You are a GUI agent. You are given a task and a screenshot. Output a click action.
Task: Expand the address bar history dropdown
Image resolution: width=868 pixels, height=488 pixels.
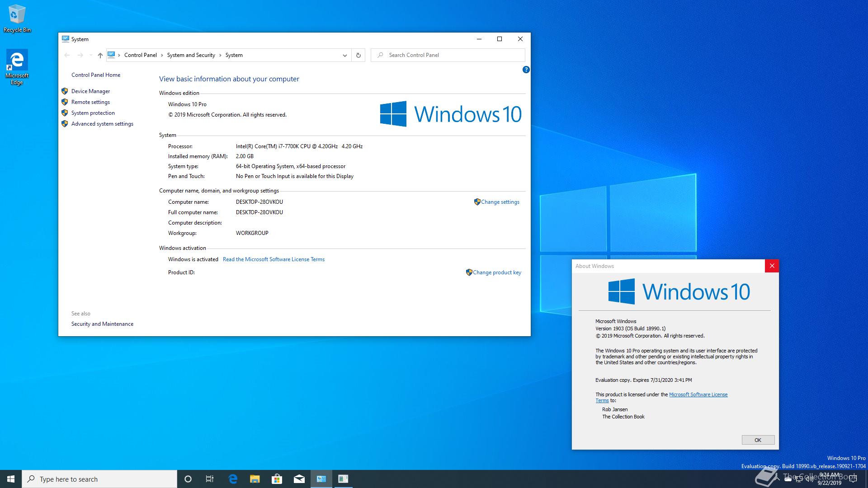344,55
